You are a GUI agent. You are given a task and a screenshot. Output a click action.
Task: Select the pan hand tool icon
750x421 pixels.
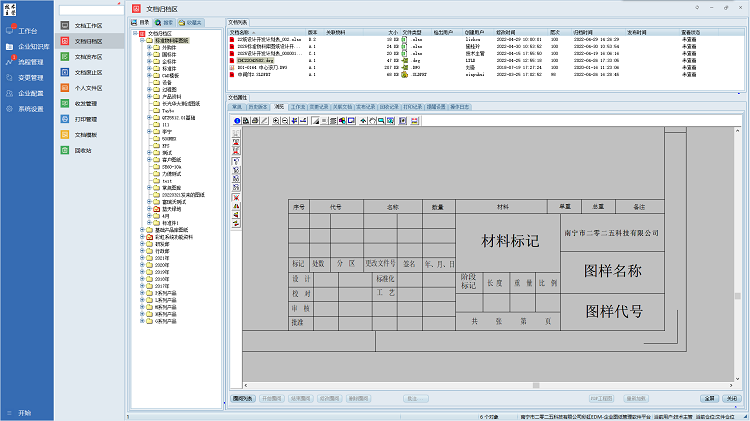373,121
